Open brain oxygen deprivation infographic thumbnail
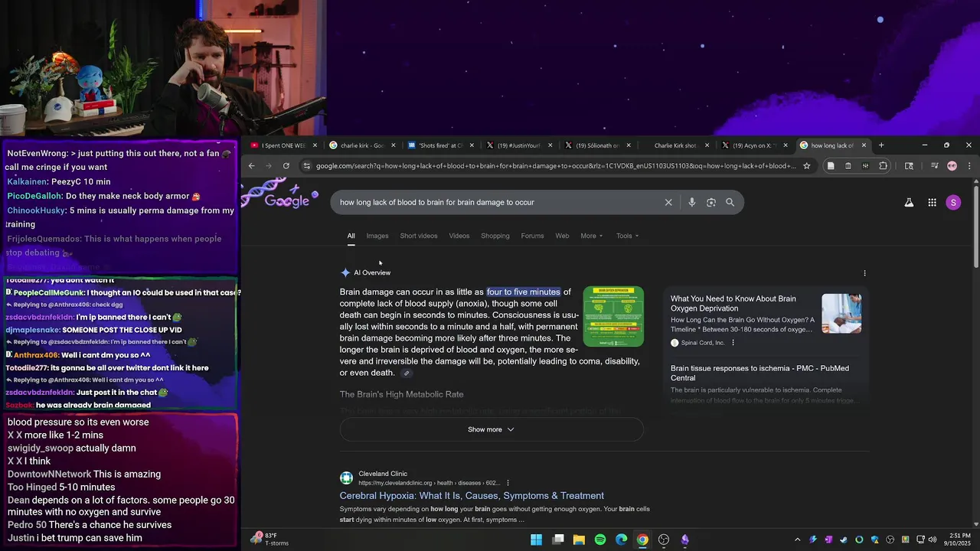Image resolution: width=980 pixels, height=551 pixels. click(613, 317)
